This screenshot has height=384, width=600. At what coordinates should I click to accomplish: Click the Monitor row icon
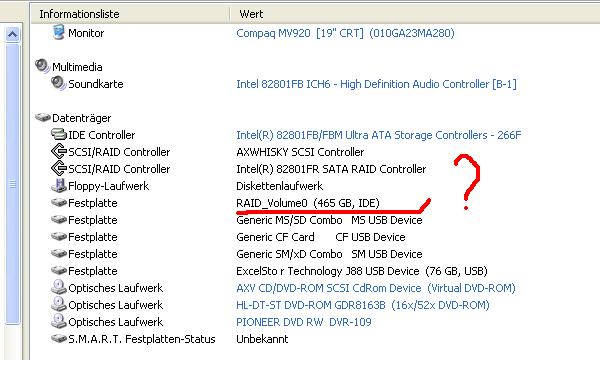[59, 32]
